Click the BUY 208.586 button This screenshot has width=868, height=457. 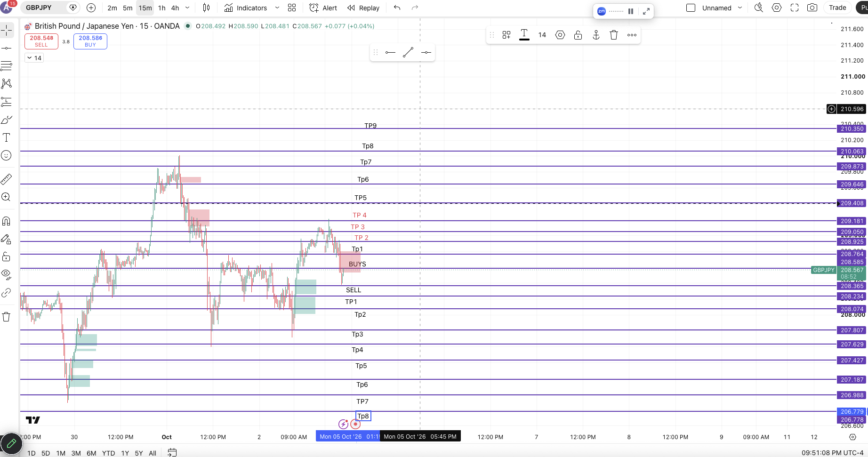90,41
